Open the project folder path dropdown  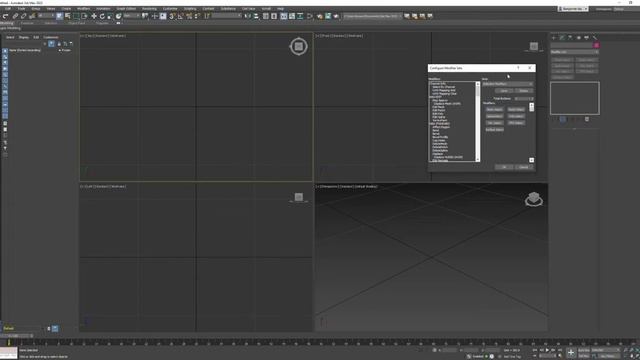point(372,16)
